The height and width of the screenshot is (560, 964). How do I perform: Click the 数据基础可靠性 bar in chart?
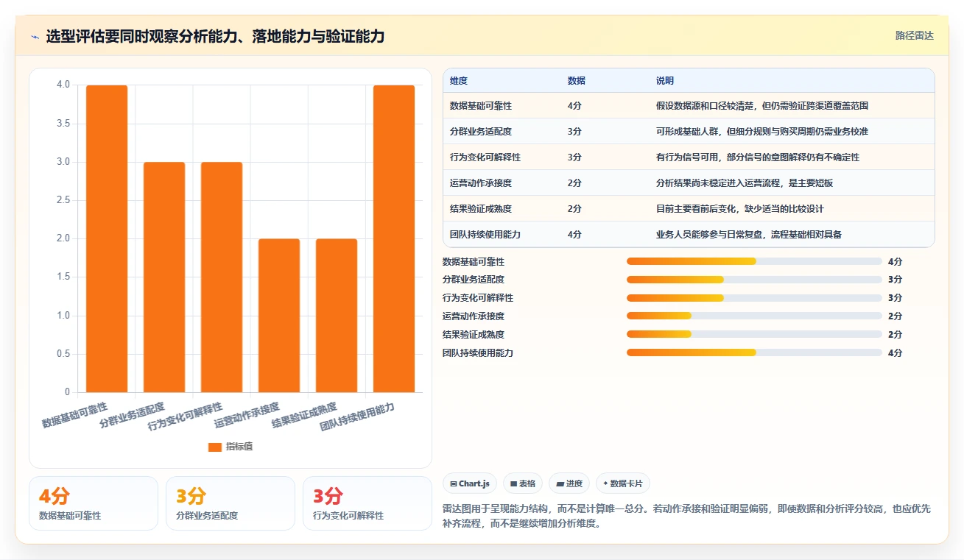pyautogui.click(x=107, y=238)
